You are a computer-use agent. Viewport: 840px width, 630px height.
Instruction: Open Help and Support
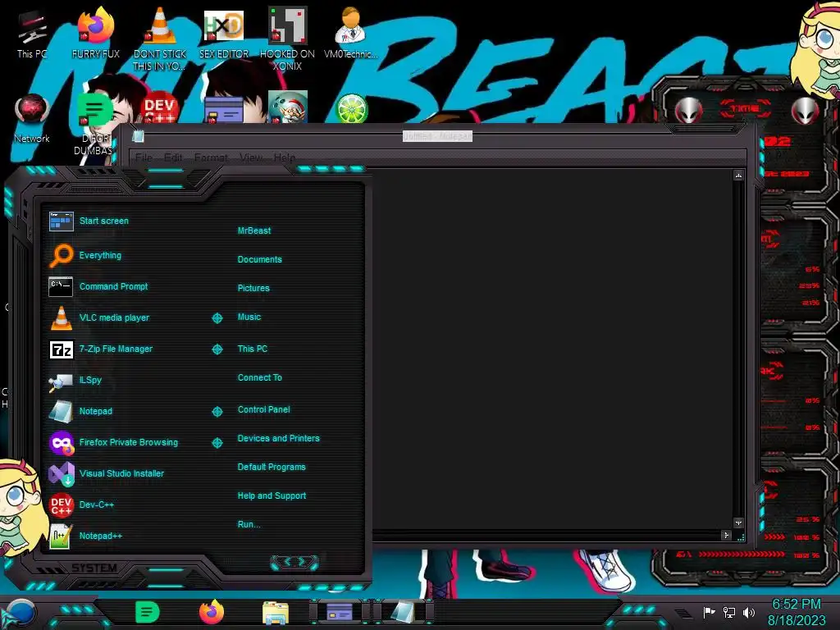(x=272, y=496)
